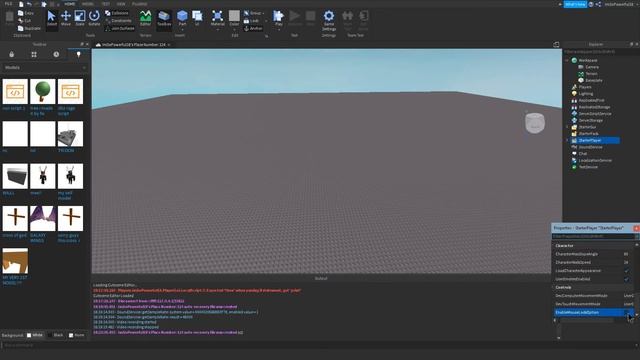
Task: Click the tree model thumbnail in Toolbox
Action: (43, 91)
